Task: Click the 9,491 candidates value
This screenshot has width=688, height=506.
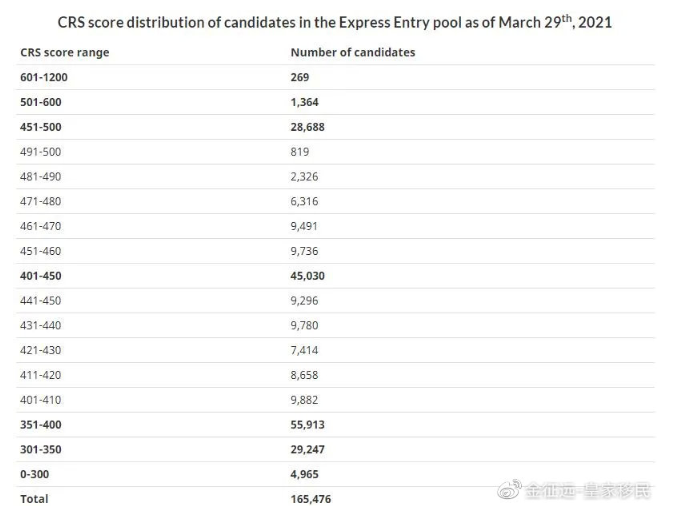Action: (304, 226)
